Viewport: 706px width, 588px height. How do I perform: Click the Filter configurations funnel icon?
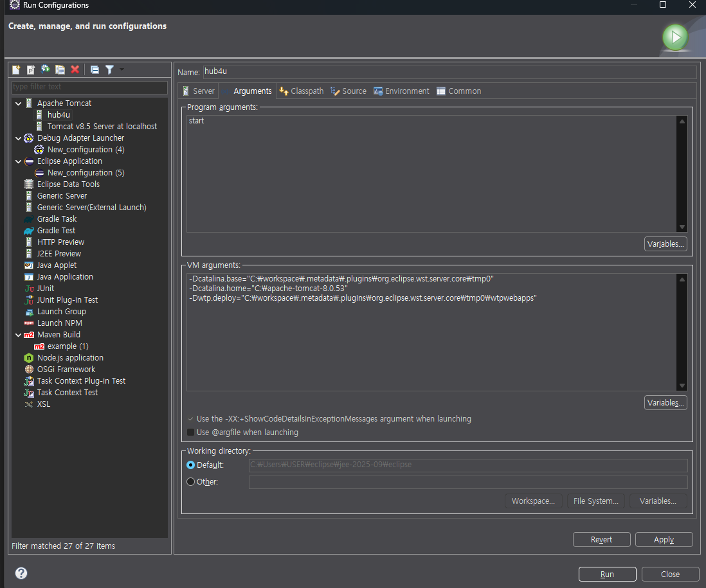109,69
